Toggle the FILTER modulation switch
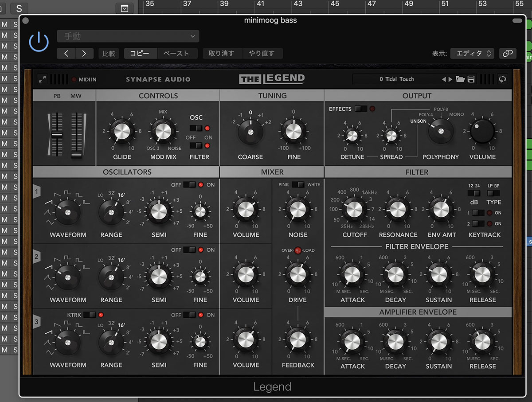Image resolution: width=532 pixels, height=402 pixels. pyautogui.click(x=196, y=145)
